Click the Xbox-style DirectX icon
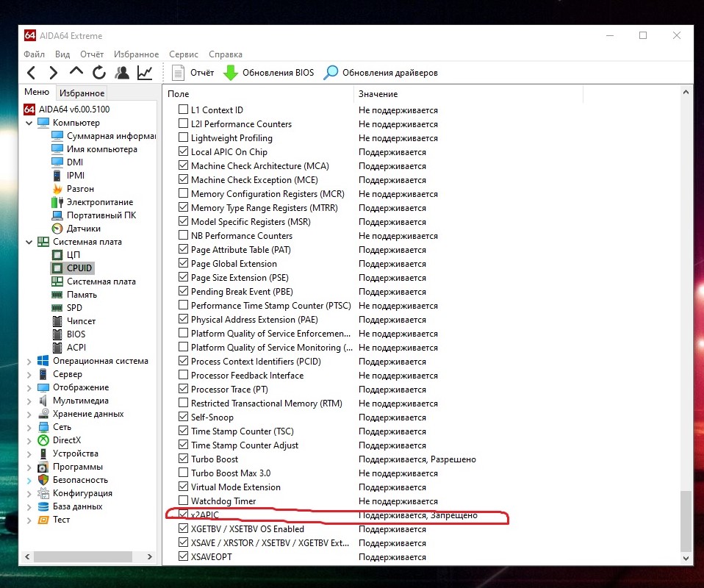 pyautogui.click(x=43, y=440)
